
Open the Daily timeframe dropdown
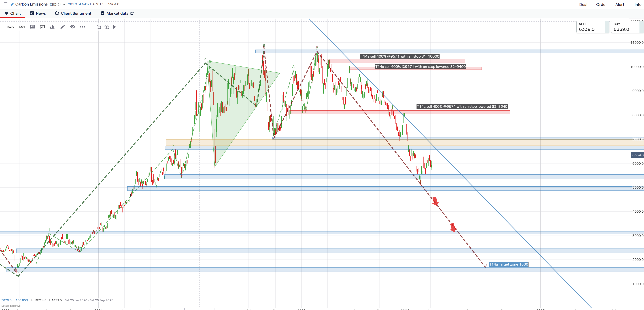pos(10,27)
